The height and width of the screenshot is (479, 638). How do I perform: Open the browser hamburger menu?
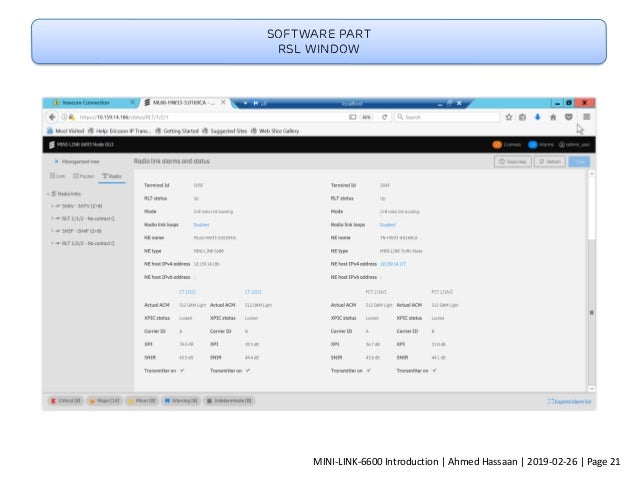coord(586,117)
